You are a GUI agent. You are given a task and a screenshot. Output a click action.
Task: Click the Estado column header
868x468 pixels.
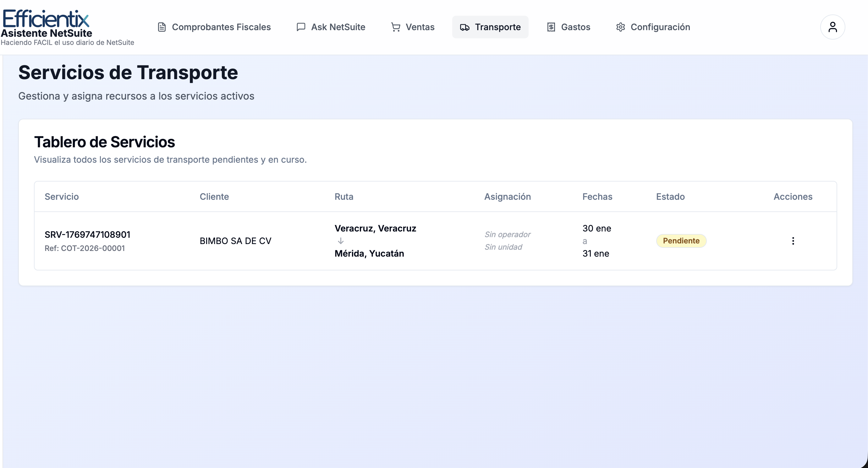tap(670, 197)
